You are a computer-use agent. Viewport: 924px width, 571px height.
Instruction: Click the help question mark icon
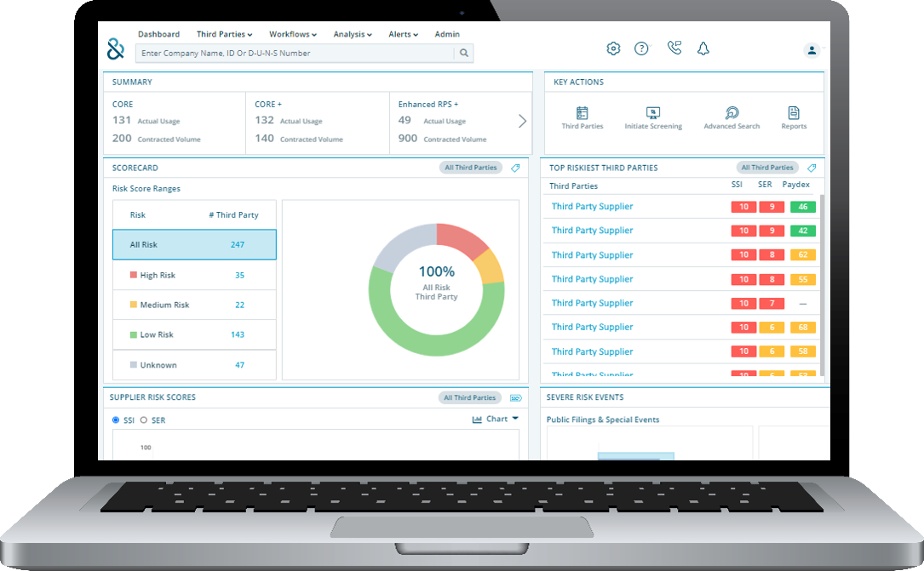tap(641, 49)
